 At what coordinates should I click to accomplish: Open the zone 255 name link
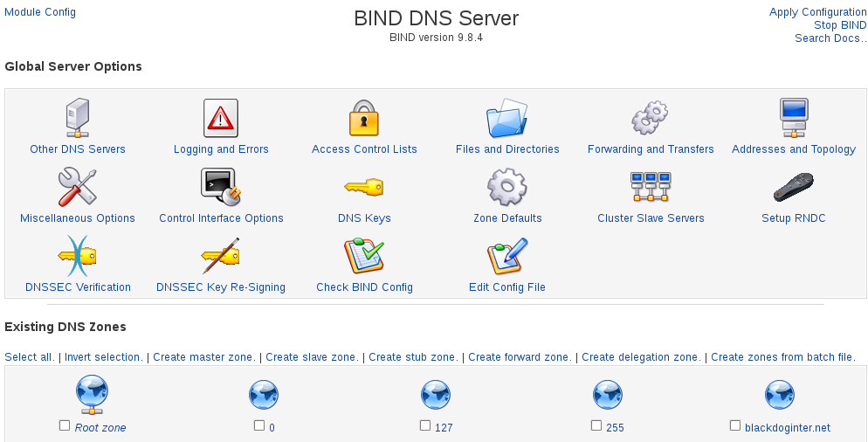pos(615,428)
